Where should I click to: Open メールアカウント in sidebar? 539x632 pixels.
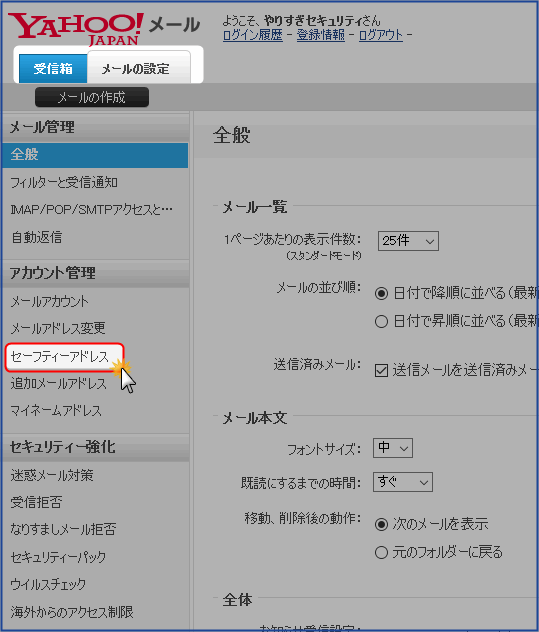(x=49, y=301)
